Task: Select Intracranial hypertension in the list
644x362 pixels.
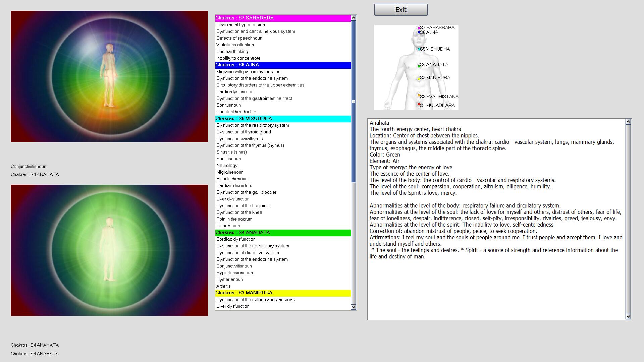Action: 240,25
